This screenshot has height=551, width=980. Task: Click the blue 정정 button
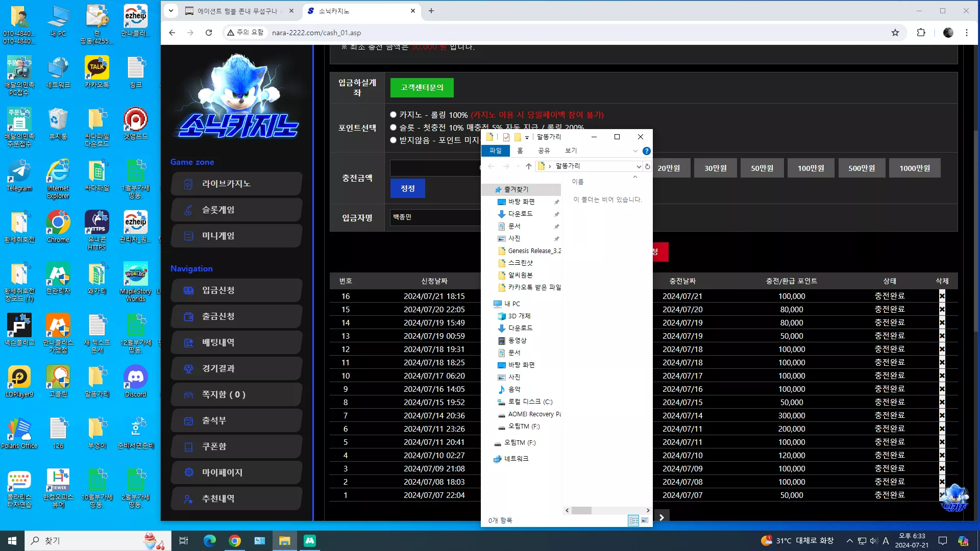click(x=408, y=189)
